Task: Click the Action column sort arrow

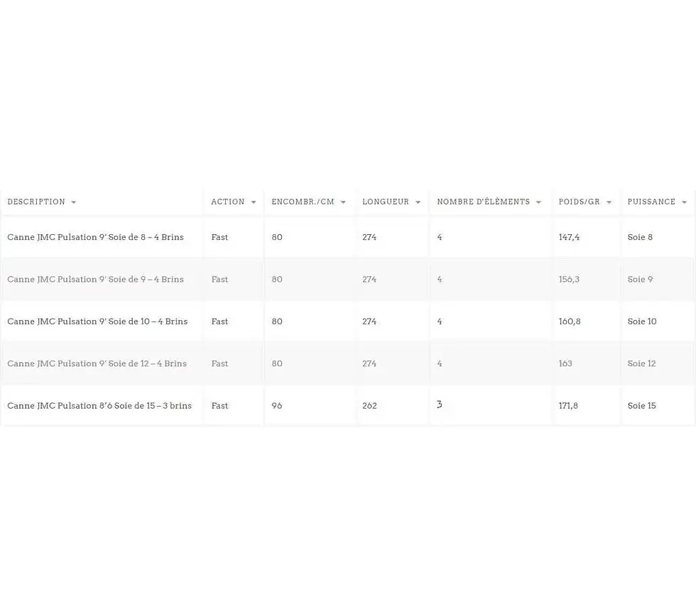Action: (254, 202)
